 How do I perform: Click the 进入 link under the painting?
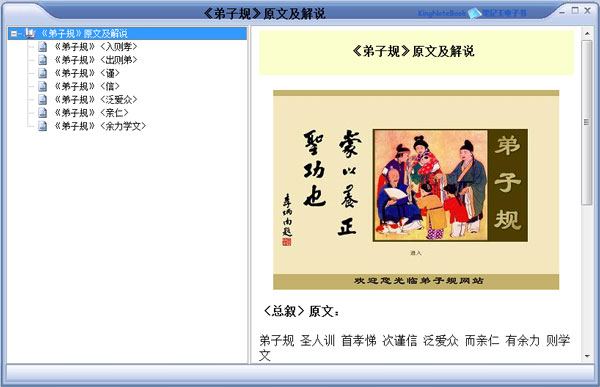(416, 253)
